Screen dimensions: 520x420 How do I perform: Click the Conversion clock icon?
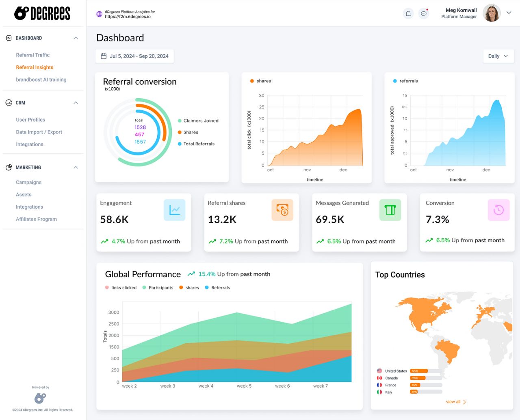click(498, 210)
